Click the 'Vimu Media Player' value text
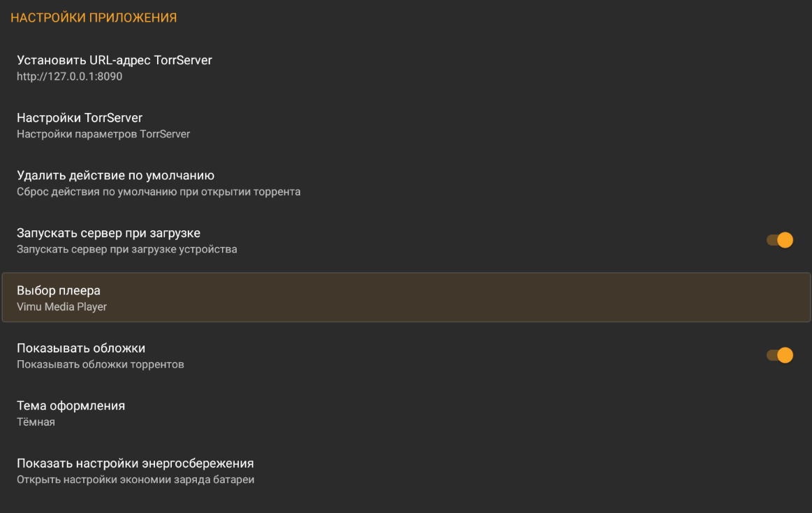 point(61,306)
